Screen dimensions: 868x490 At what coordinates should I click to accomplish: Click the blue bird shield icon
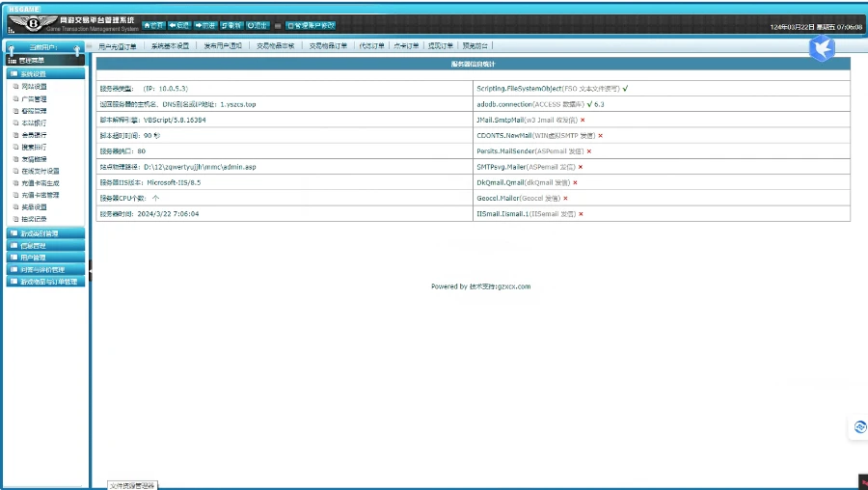click(821, 48)
